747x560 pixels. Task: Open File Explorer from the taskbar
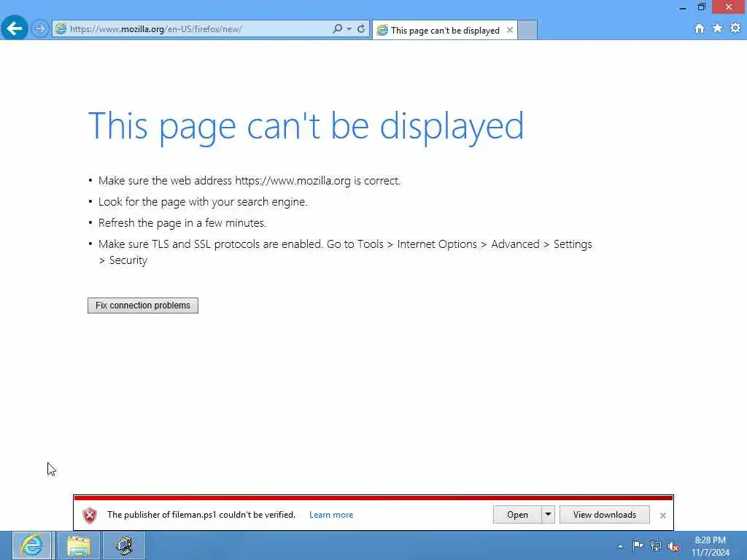point(79,545)
